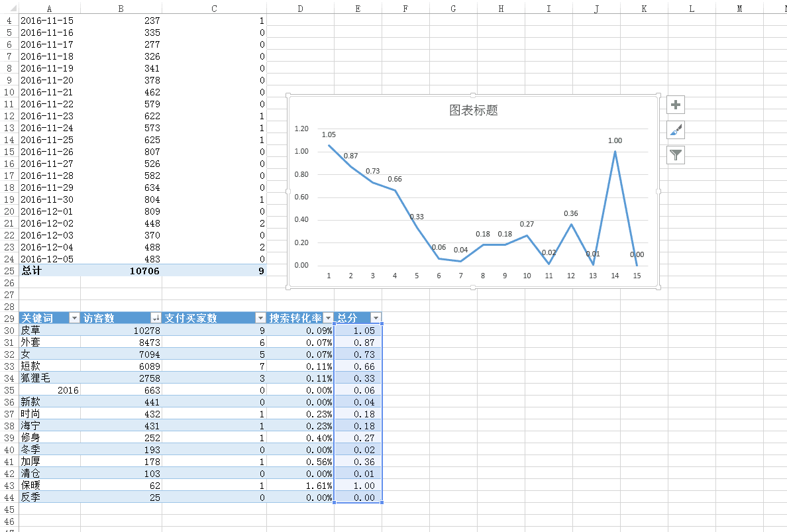Click the score cell 0.87
The width and height of the screenshot is (787, 532).
pos(358,343)
